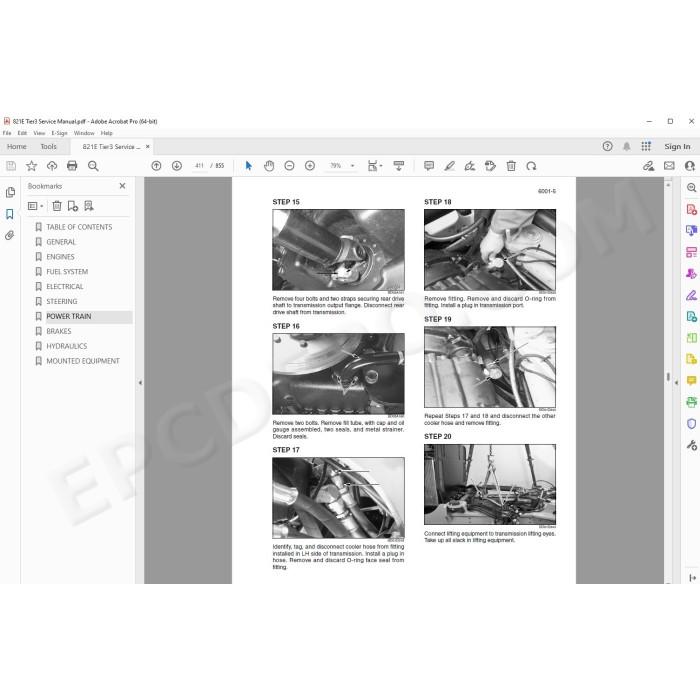Open the Comment tool in right pane
Screen dimensions: 700x700
(692, 381)
